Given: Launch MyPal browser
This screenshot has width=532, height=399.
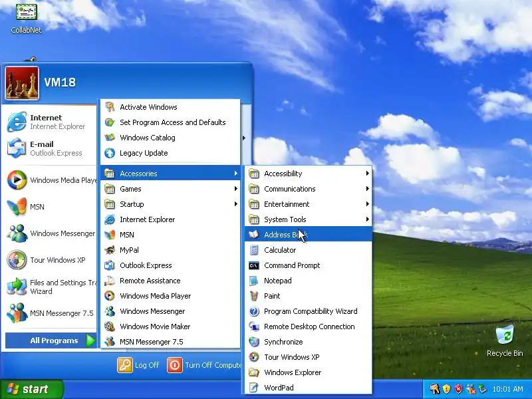Looking at the screenshot, I should [170, 250].
